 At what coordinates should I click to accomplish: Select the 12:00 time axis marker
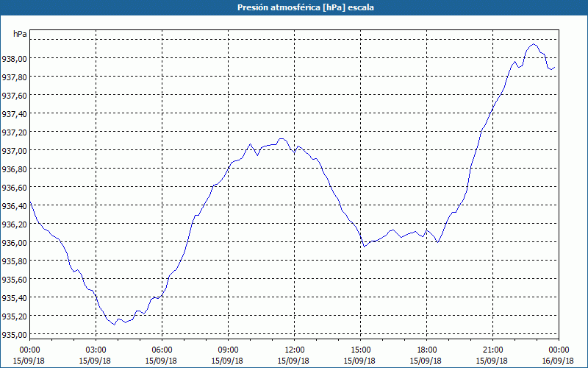[295, 350]
